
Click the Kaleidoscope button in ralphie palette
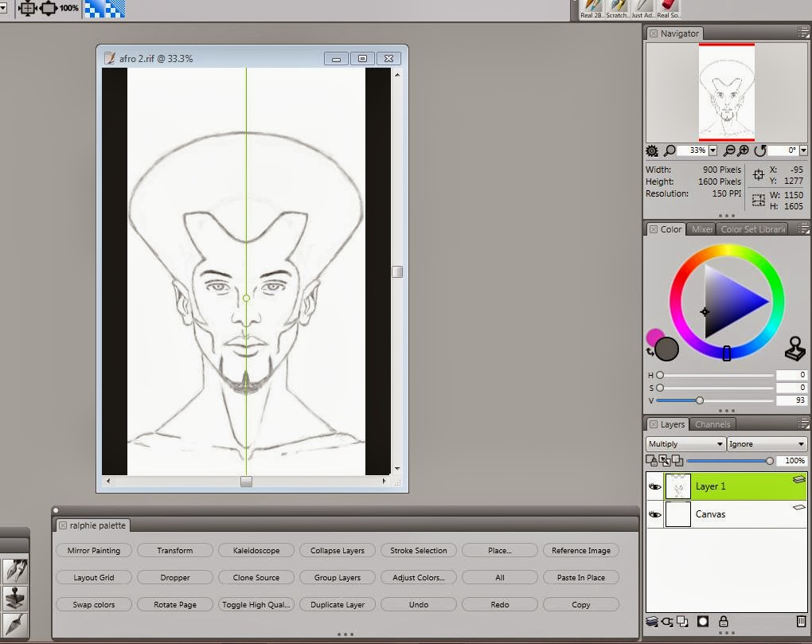(x=256, y=550)
